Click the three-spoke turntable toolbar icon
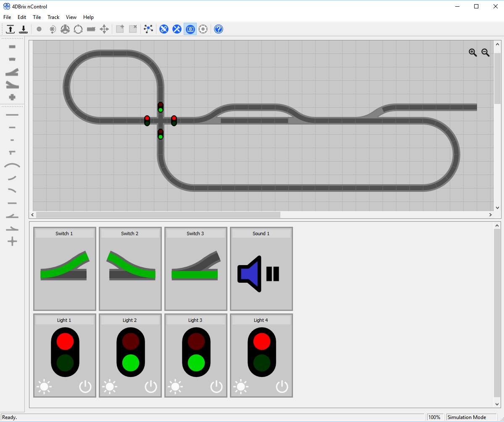This screenshot has width=504, height=422. point(65,29)
